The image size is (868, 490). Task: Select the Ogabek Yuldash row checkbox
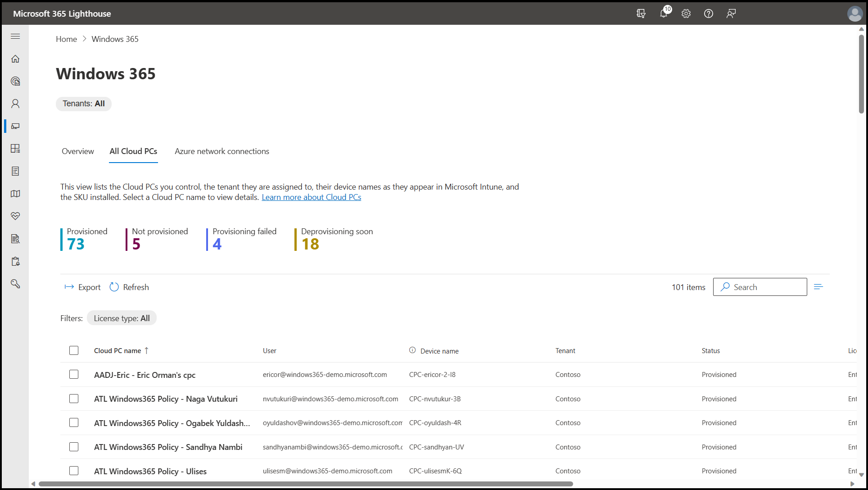(74, 422)
